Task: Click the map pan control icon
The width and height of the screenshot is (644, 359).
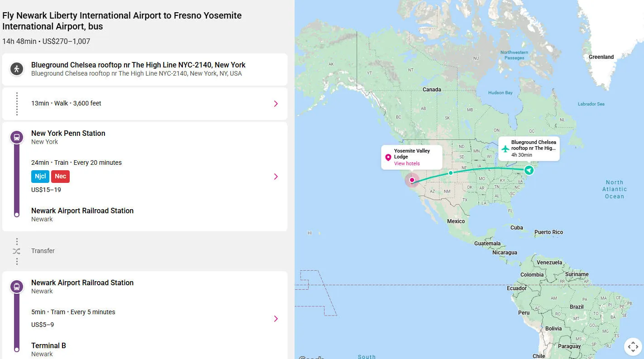Action: coord(633,347)
